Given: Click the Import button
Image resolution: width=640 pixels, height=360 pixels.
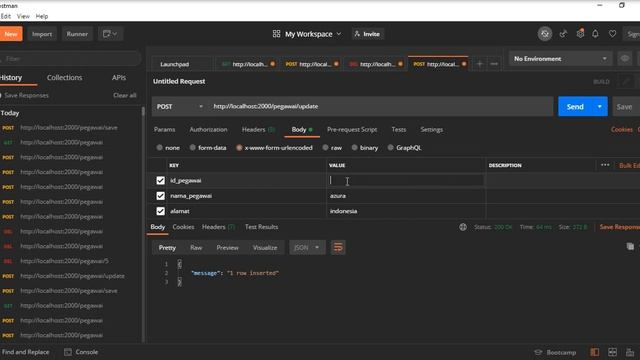Looking at the screenshot, I should [42, 34].
